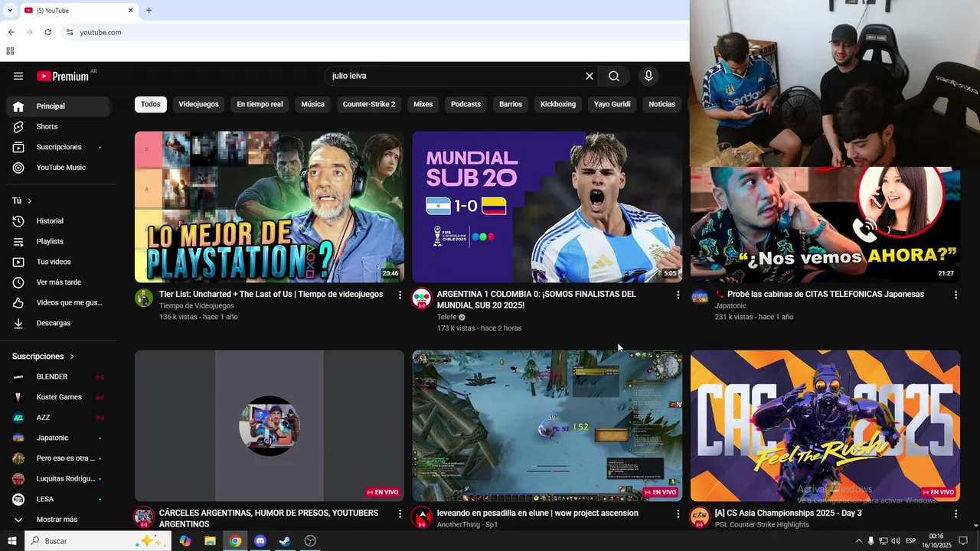
Task: Open Playlists in the sidebar
Action: tap(58, 241)
